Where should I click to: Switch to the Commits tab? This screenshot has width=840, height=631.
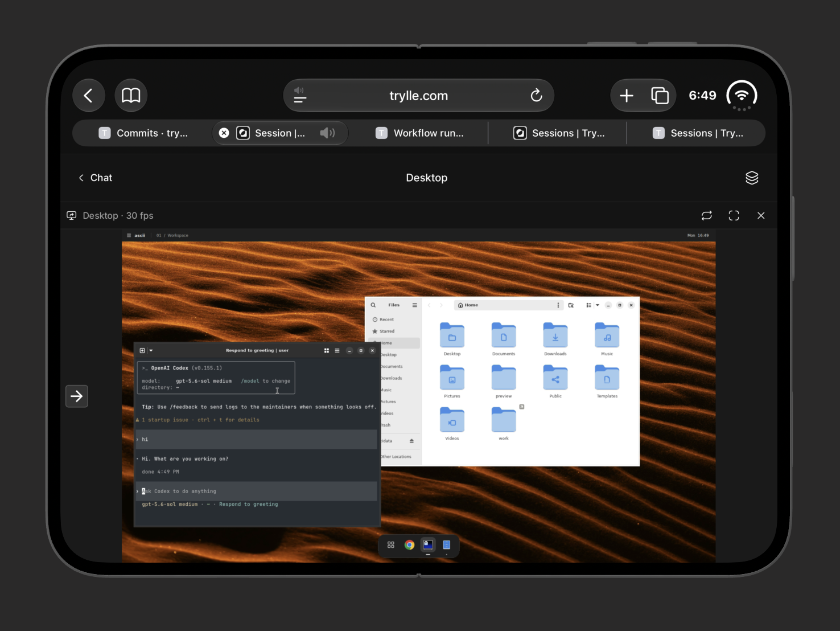click(143, 133)
